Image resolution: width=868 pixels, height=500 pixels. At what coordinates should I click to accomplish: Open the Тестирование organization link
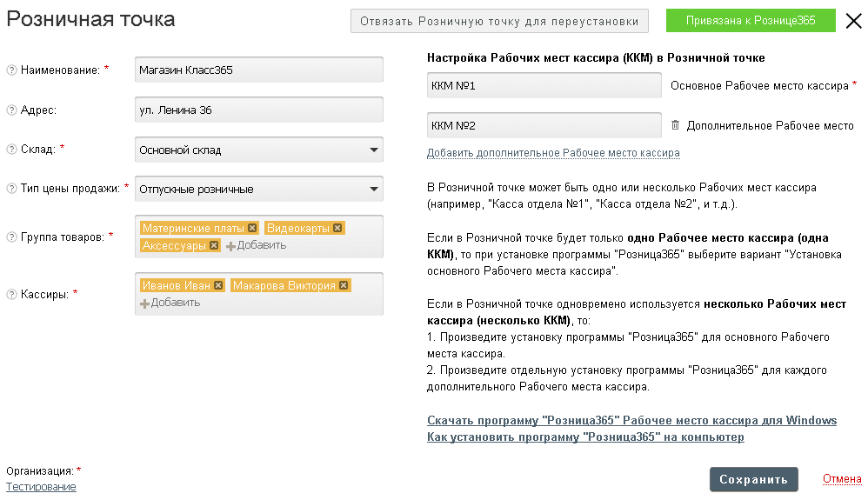pos(41,487)
